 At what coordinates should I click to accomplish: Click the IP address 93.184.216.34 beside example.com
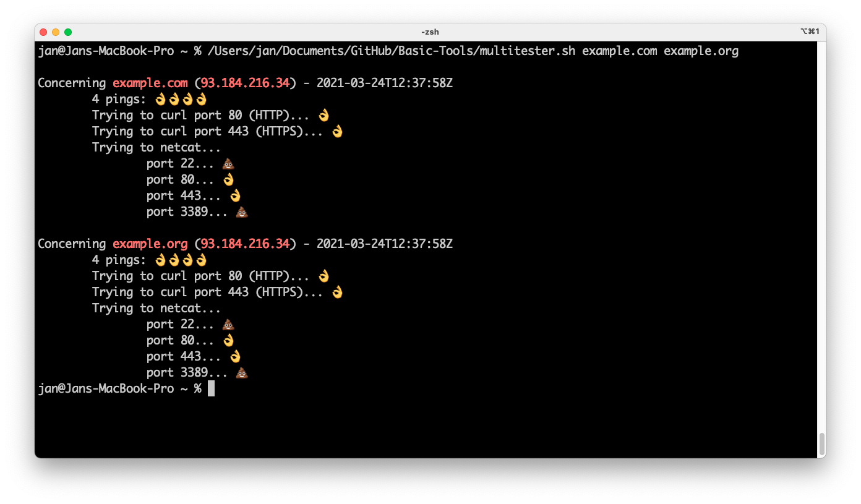point(244,82)
